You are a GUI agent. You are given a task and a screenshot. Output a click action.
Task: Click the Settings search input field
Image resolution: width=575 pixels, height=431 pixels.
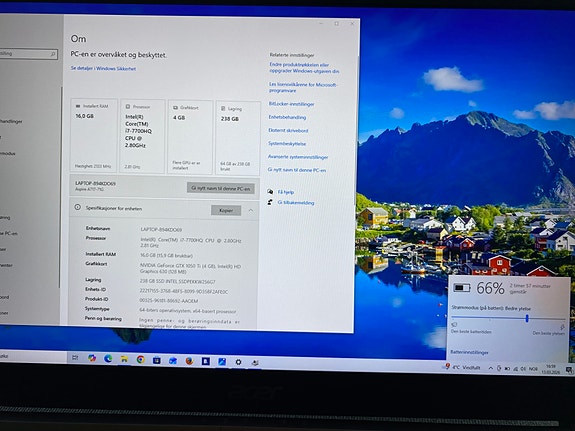pyautogui.click(x=28, y=54)
